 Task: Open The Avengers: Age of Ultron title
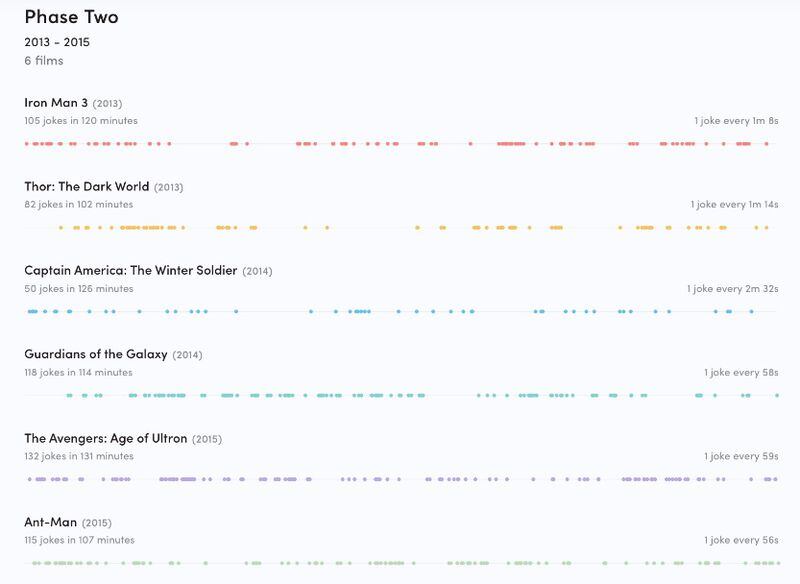(x=106, y=438)
